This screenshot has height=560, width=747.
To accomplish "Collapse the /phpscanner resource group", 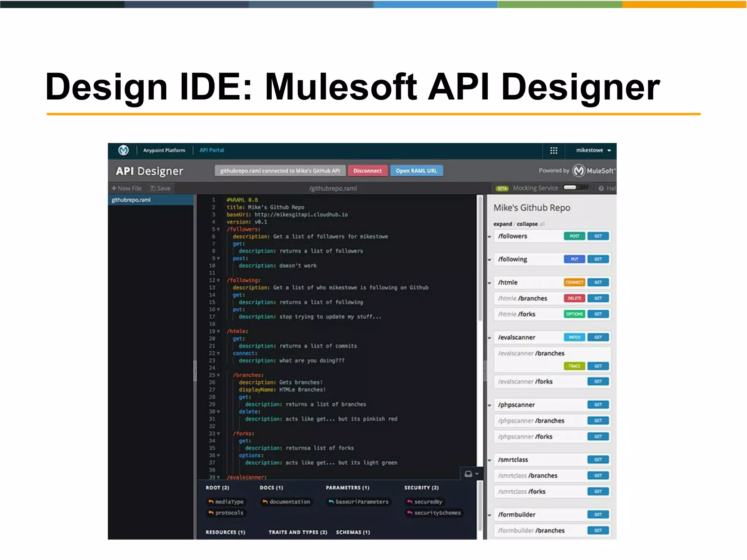I will 489,405.
